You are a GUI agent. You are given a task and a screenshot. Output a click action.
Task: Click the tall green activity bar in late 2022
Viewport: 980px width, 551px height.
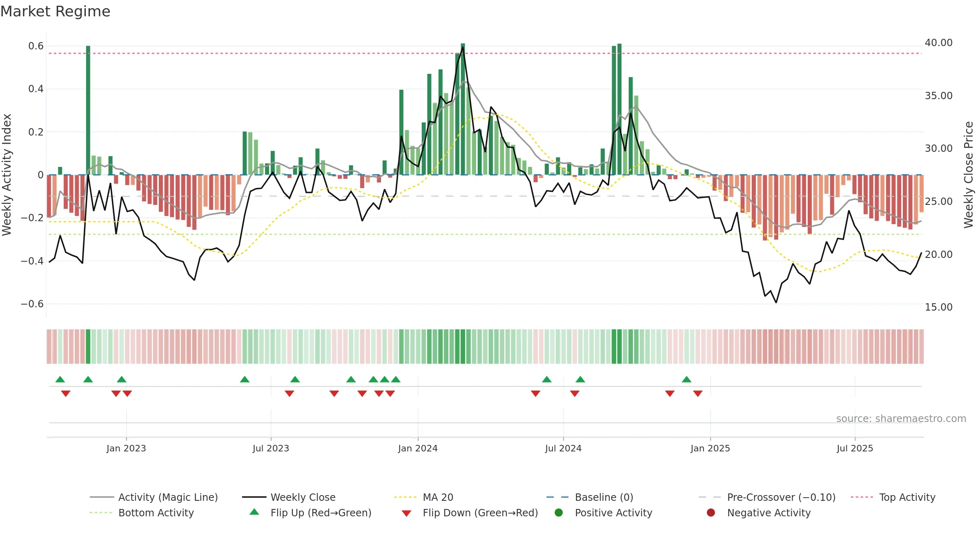(88, 110)
